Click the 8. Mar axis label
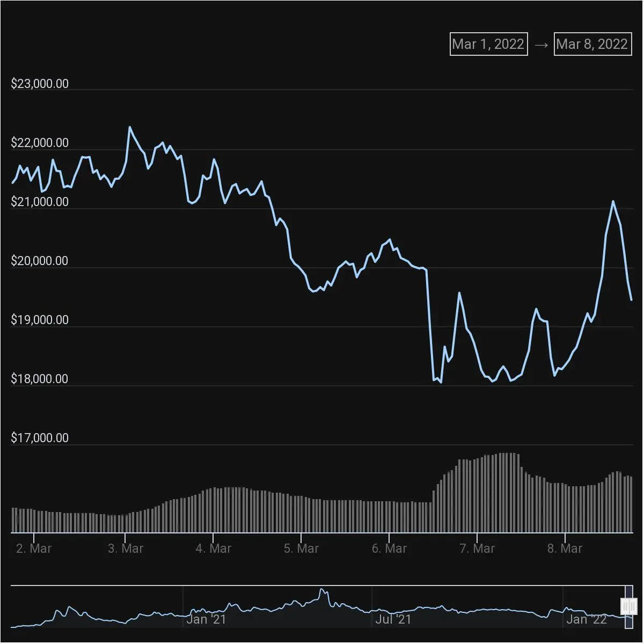Screen dimensions: 644x644 pyautogui.click(x=565, y=548)
